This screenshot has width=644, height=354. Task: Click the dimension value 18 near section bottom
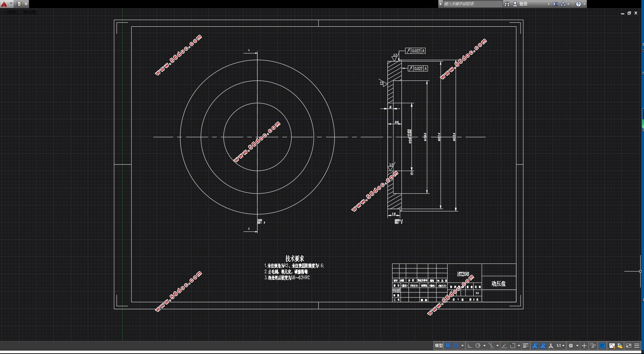(x=393, y=214)
